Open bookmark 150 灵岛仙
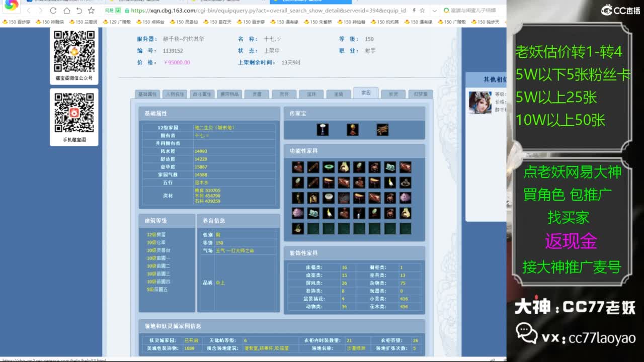 184,22
